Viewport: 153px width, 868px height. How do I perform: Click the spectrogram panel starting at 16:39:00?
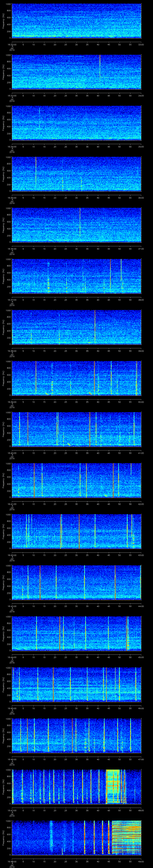click(76, 378)
